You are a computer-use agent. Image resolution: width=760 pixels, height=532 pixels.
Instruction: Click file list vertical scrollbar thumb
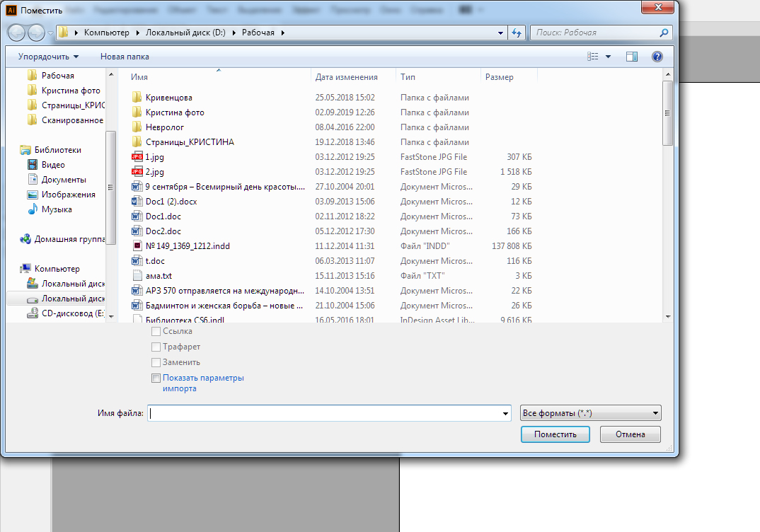[667, 113]
